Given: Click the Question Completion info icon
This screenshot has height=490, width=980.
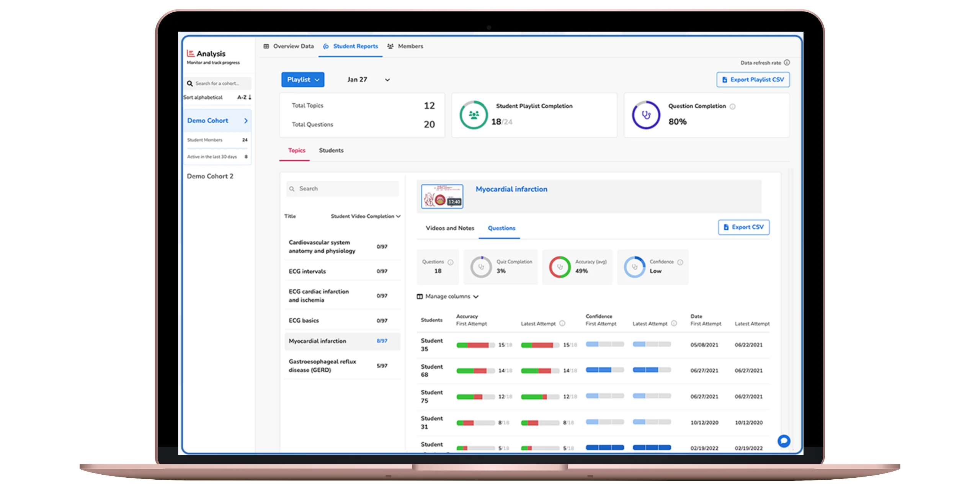Looking at the screenshot, I should 732,107.
